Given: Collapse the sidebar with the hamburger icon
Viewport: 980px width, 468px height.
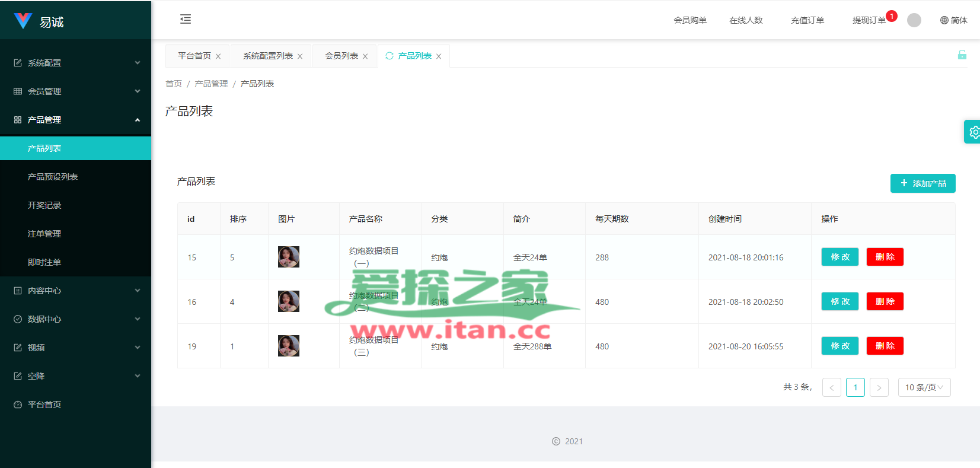Looking at the screenshot, I should point(186,19).
